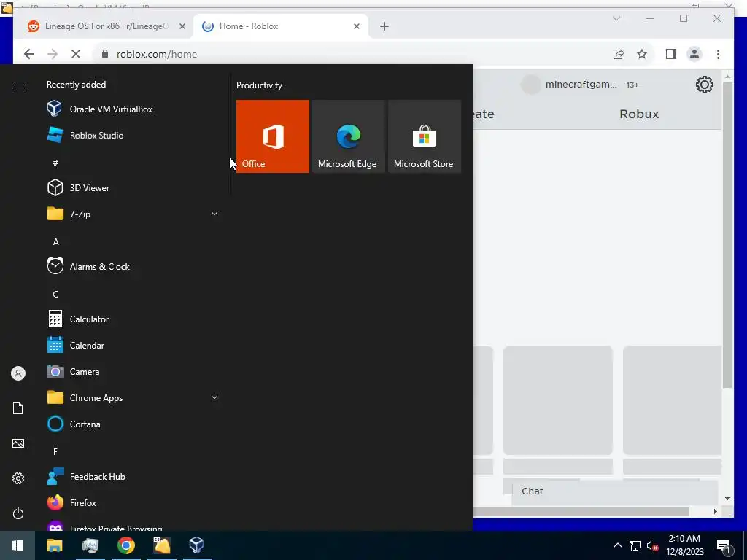Click the minecraftgam... username
This screenshot has height=560, width=747.
[581, 85]
